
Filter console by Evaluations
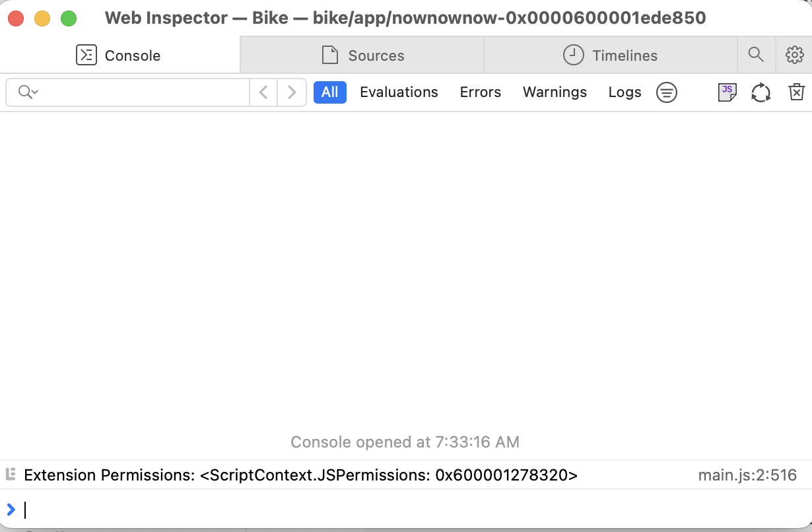tap(399, 92)
